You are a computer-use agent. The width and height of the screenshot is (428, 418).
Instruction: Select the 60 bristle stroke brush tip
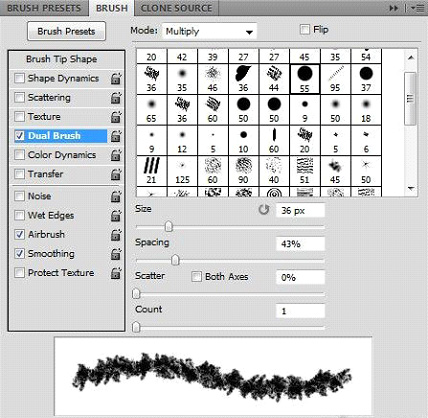213,110
